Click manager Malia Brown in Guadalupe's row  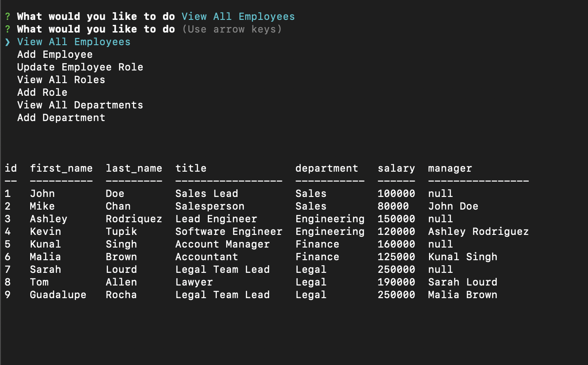pos(462,295)
